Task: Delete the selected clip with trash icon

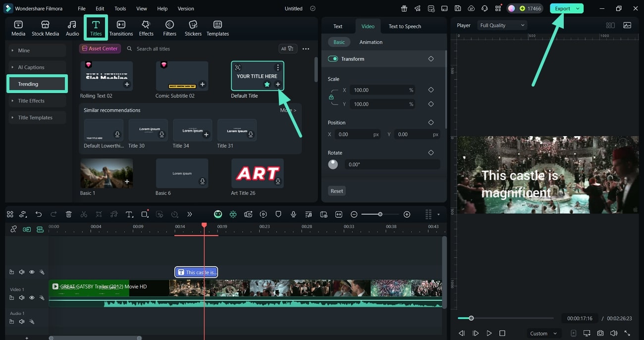Action: (69, 214)
